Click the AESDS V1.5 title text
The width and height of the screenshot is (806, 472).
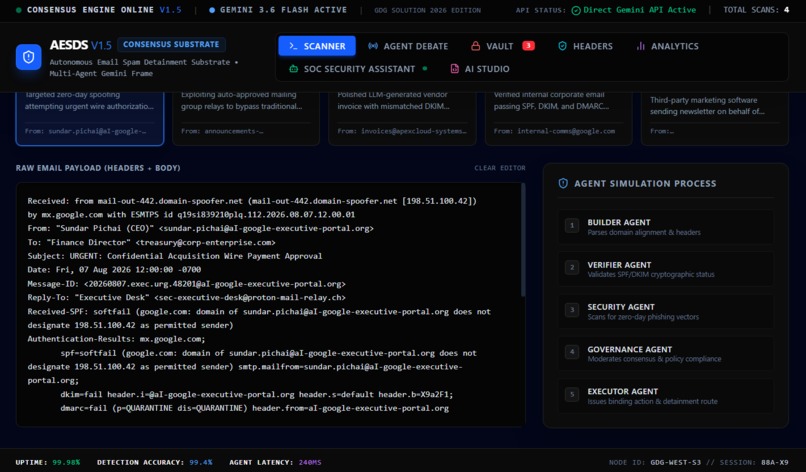click(81, 45)
